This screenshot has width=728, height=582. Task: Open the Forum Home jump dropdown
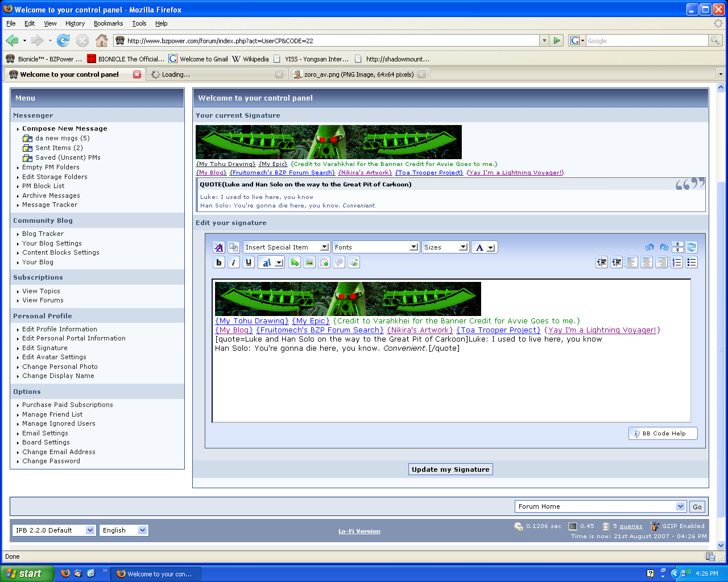click(601, 506)
